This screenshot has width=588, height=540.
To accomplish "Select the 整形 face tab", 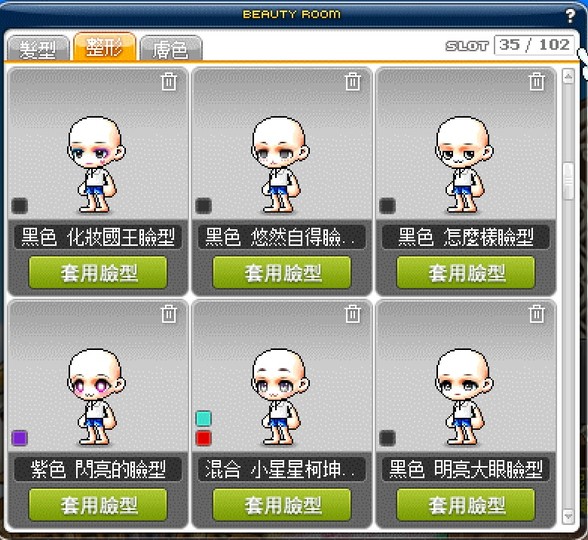I will click(x=105, y=46).
